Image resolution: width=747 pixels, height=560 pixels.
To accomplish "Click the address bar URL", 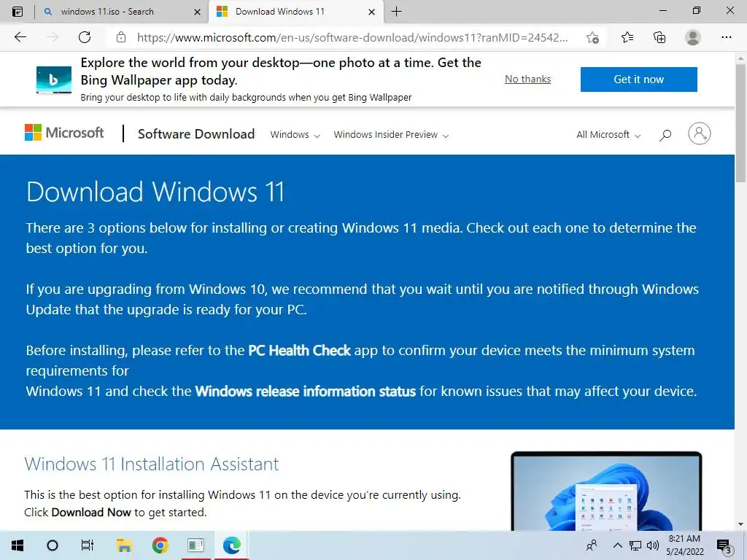I will (x=352, y=38).
